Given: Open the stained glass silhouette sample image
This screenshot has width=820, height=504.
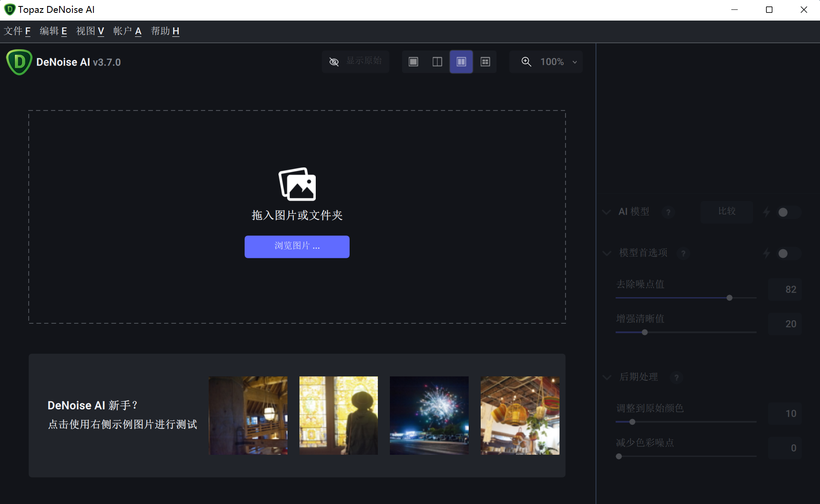Looking at the screenshot, I should click(x=338, y=415).
